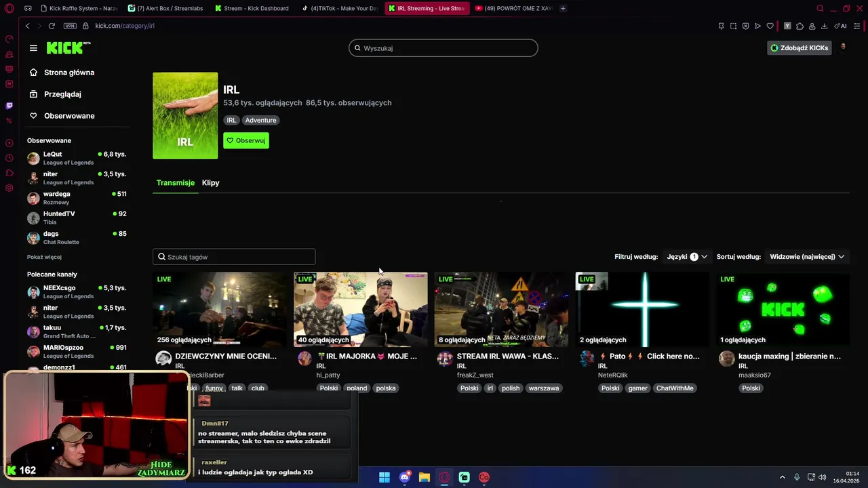This screenshot has height=488, width=868.
Task: Open LeQut followed channel
Action: coord(77,158)
